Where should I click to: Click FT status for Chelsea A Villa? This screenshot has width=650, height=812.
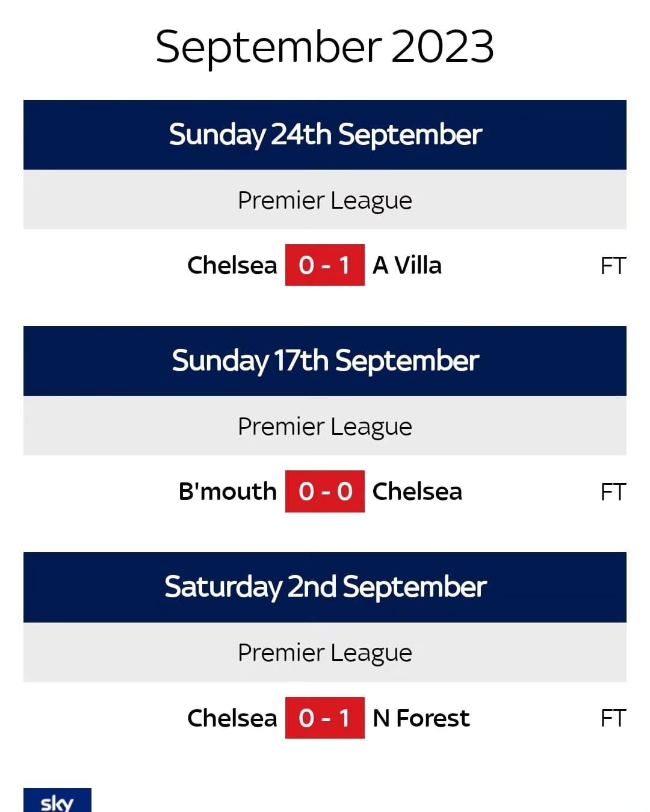pos(613,266)
